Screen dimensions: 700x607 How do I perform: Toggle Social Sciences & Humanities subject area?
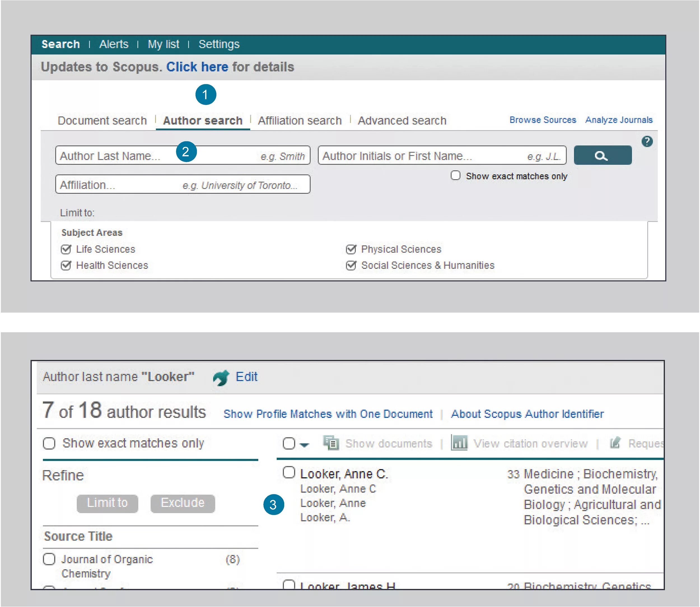click(351, 265)
